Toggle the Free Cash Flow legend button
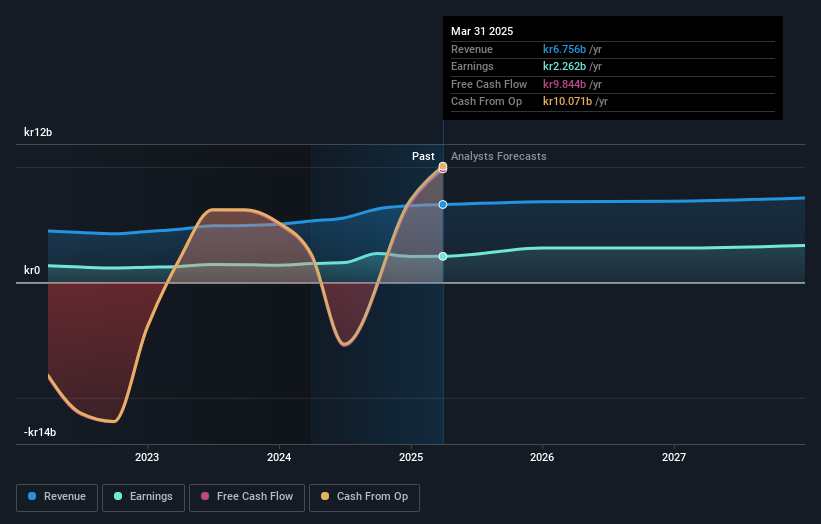 (x=247, y=497)
